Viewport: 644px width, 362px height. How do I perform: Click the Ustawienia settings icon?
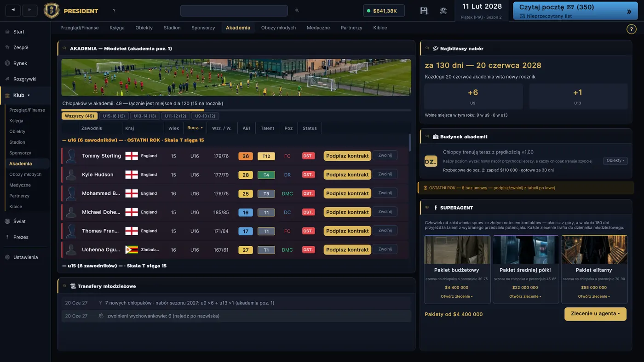click(x=7, y=257)
